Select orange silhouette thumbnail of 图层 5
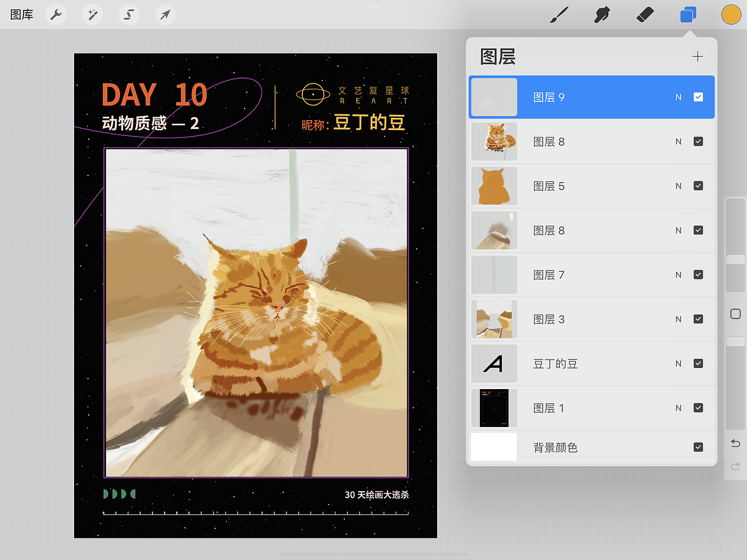This screenshot has width=747, height=560. pos(494,185)
